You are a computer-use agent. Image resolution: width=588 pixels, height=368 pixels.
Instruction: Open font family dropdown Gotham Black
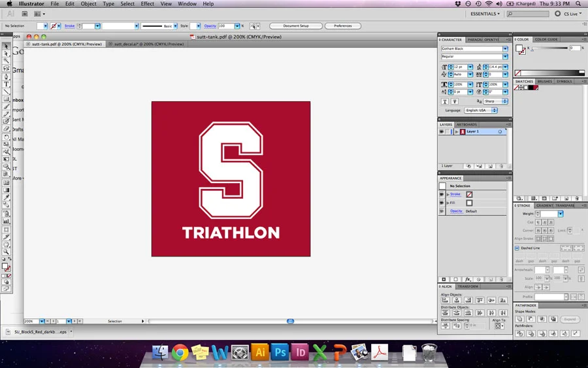[505, 49]
